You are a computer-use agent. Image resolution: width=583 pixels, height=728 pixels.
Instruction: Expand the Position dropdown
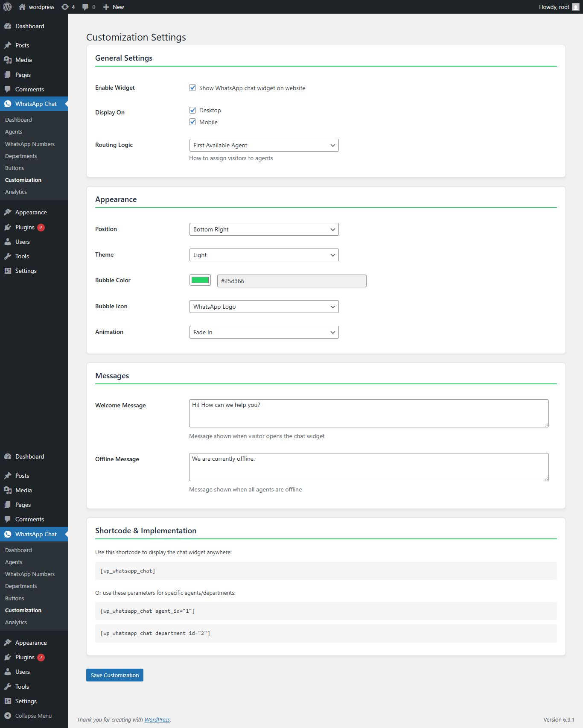(x=264, y=229)
